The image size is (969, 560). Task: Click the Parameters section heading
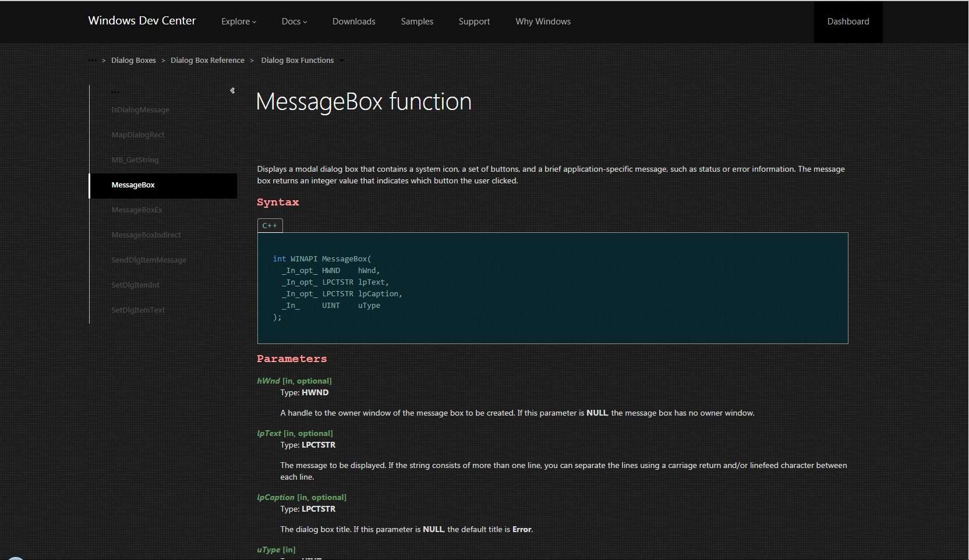[292, 359]
